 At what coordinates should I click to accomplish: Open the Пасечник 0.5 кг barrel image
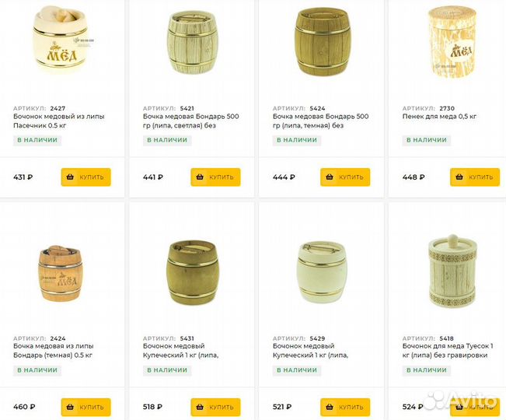click(x=61, y=40)
